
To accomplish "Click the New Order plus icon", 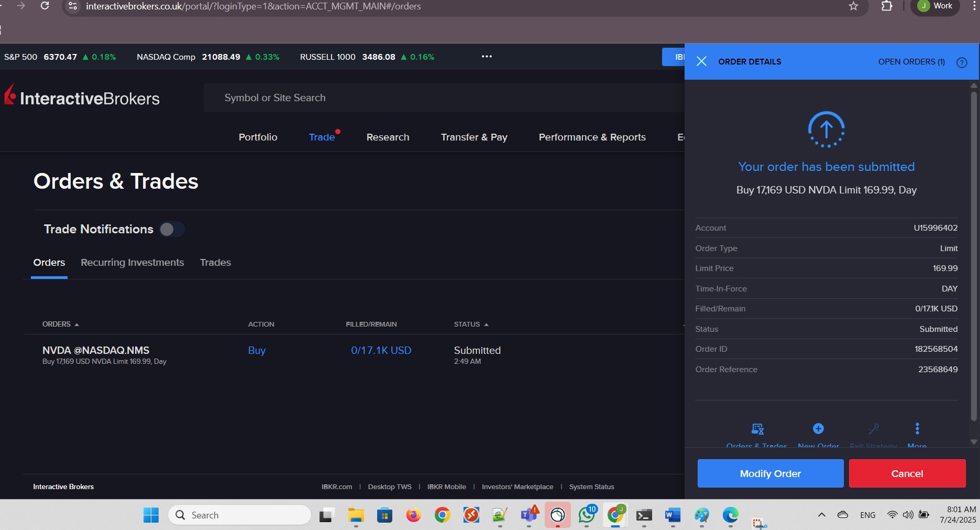I will (x=818, y=429).
